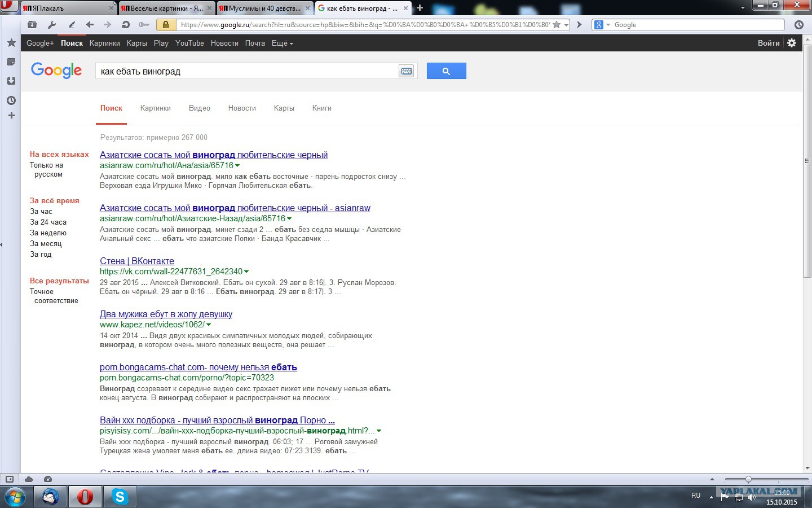Open the downloads panel in sidebar
The image size is (812, 508).
(11, 81)
